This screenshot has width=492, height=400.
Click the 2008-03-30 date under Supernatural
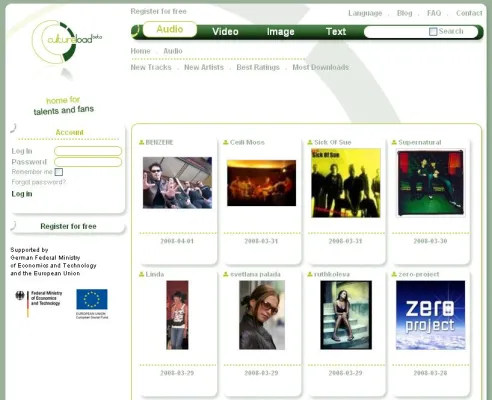pos(430,241)
